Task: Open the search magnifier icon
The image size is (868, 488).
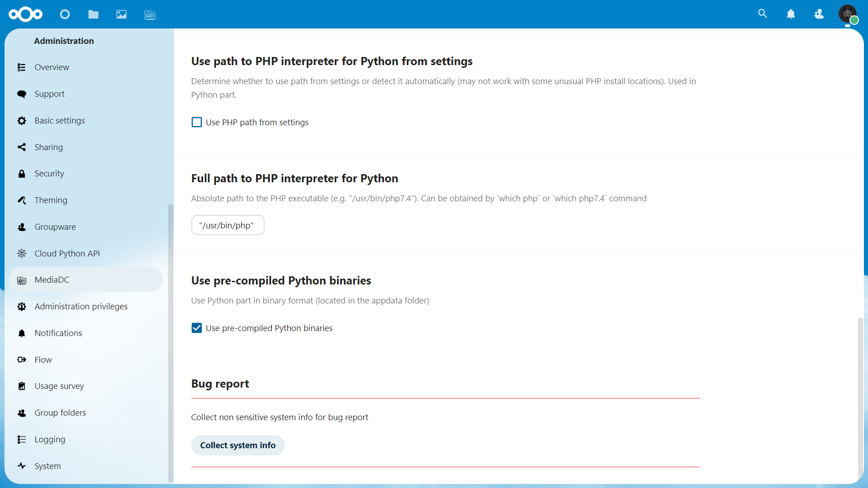Action: pos(763,14)
